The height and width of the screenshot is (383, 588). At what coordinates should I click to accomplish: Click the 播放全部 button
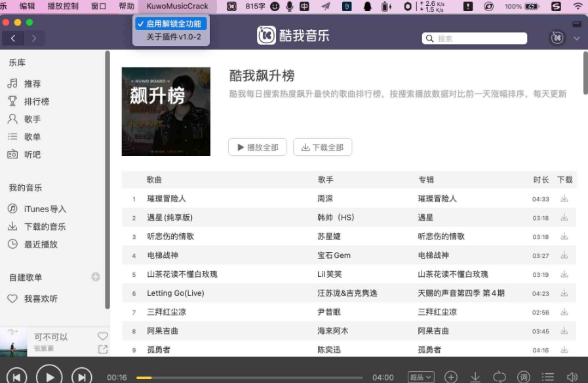coord(258,147)
